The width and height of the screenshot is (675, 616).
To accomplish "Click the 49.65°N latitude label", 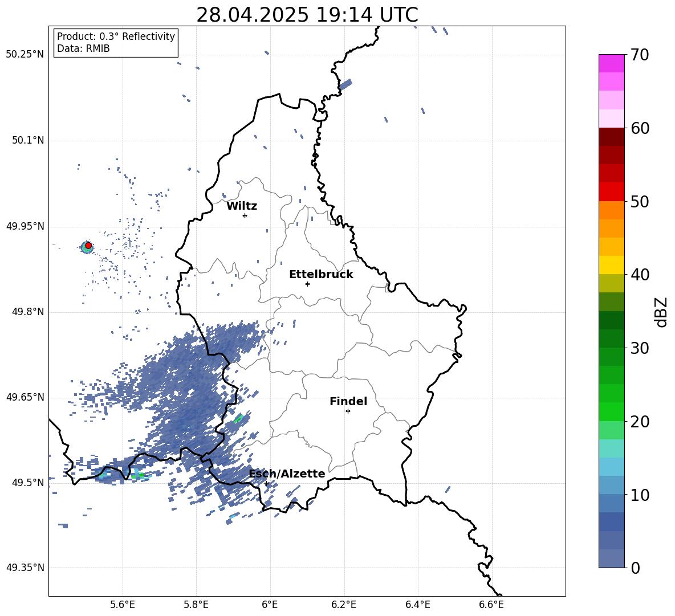I will [x=25, y=397].
